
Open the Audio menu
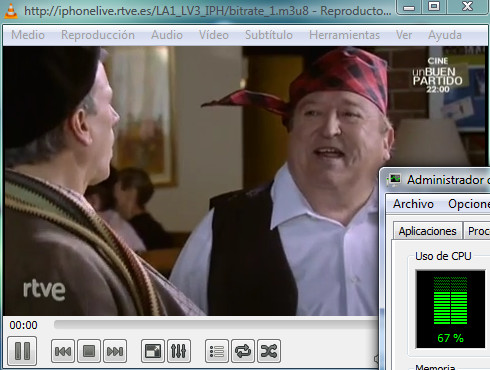167,35
